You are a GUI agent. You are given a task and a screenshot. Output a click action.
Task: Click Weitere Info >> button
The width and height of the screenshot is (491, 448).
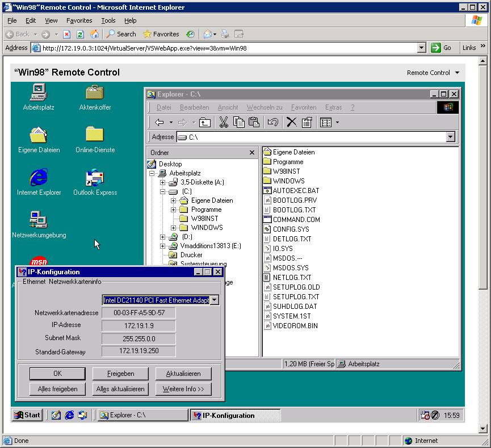coord(183,389)
